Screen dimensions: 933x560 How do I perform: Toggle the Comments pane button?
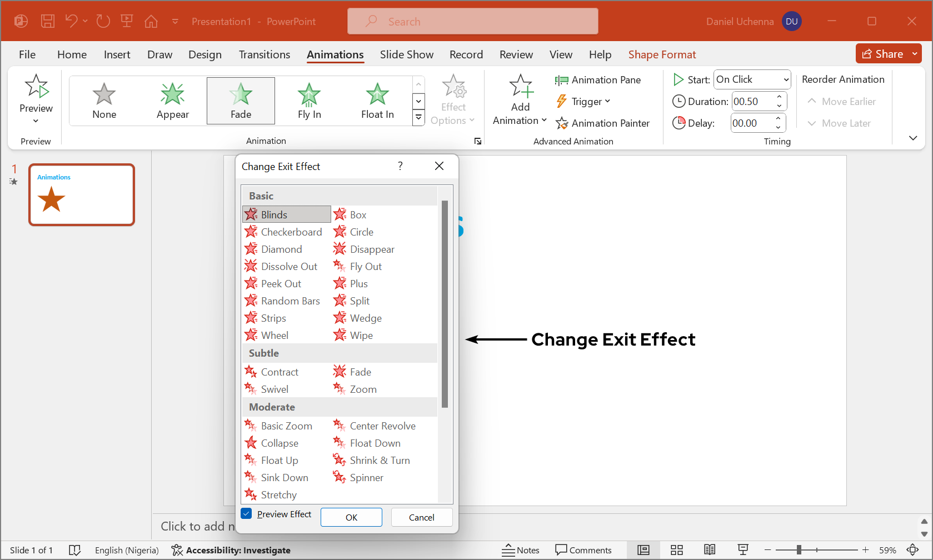[583, 550]
